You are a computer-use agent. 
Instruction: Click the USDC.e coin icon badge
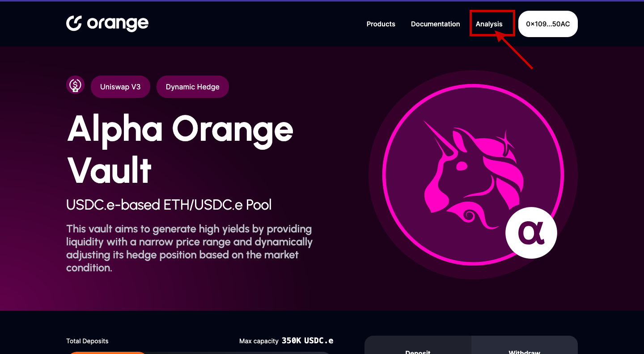pyautogui.click(x=75, y=84)
